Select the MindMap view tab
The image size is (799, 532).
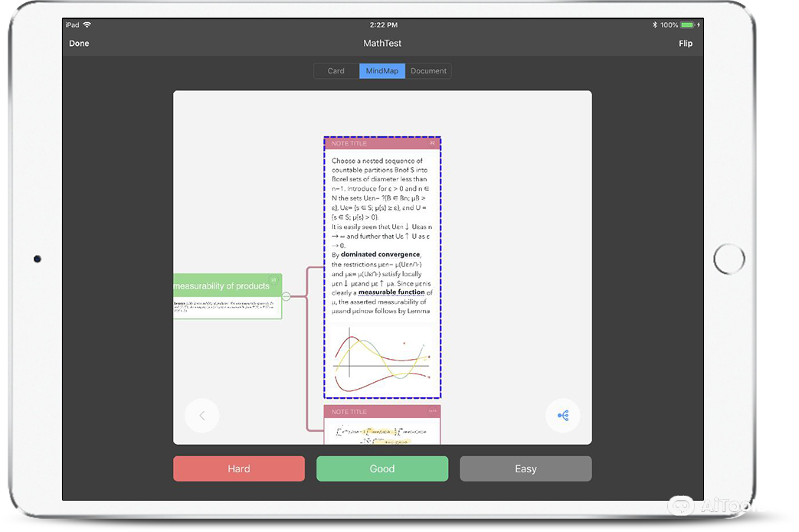tap(382, 71)
